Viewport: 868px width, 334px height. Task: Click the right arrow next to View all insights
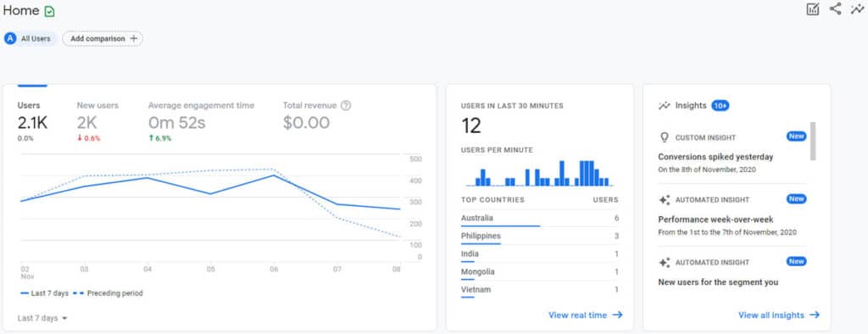(x=815, y=315)
